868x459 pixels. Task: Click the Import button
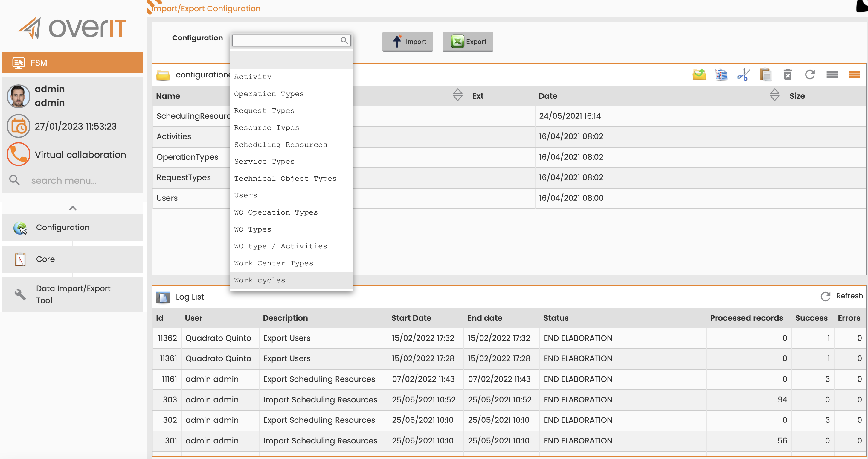pos(407,42)
